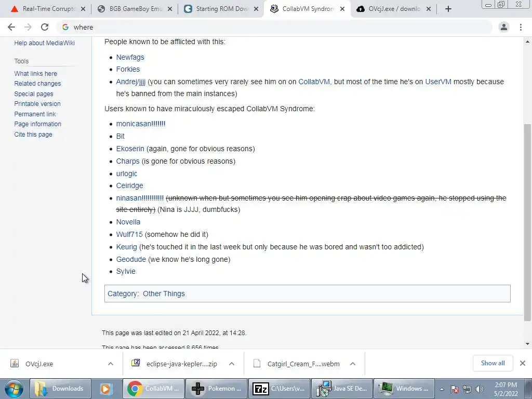Open Cite this page link
Image resolution: width=532 pixels, height=399 pixels.
pos(33,135)
